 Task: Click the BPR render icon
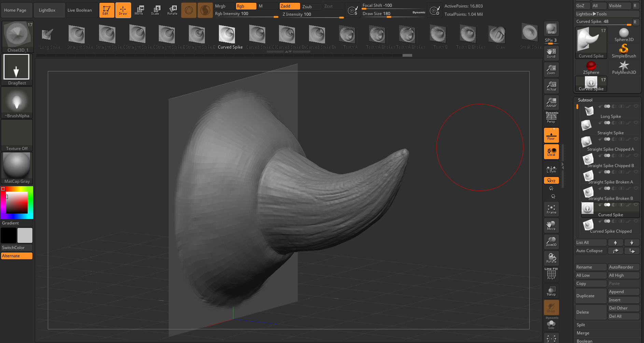[x=551, y=29]
